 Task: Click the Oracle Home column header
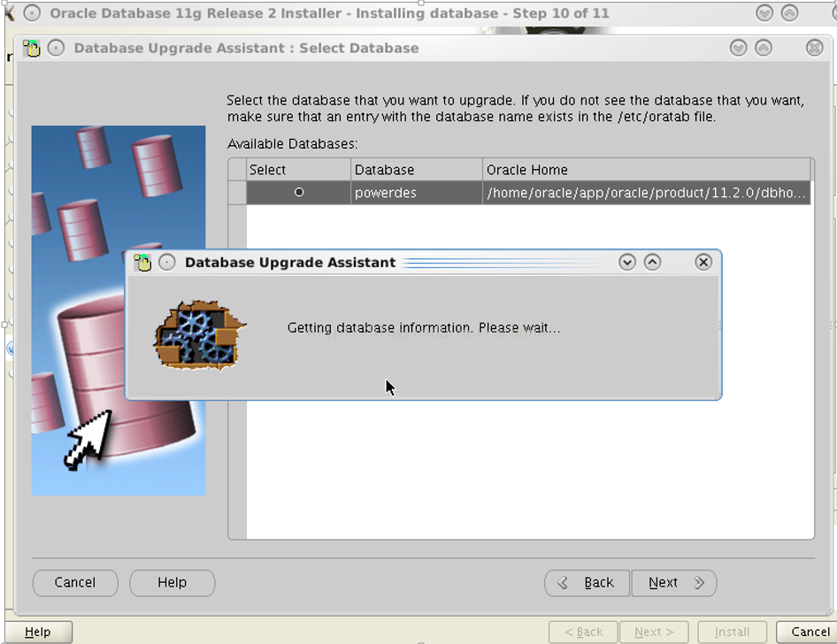647,170
